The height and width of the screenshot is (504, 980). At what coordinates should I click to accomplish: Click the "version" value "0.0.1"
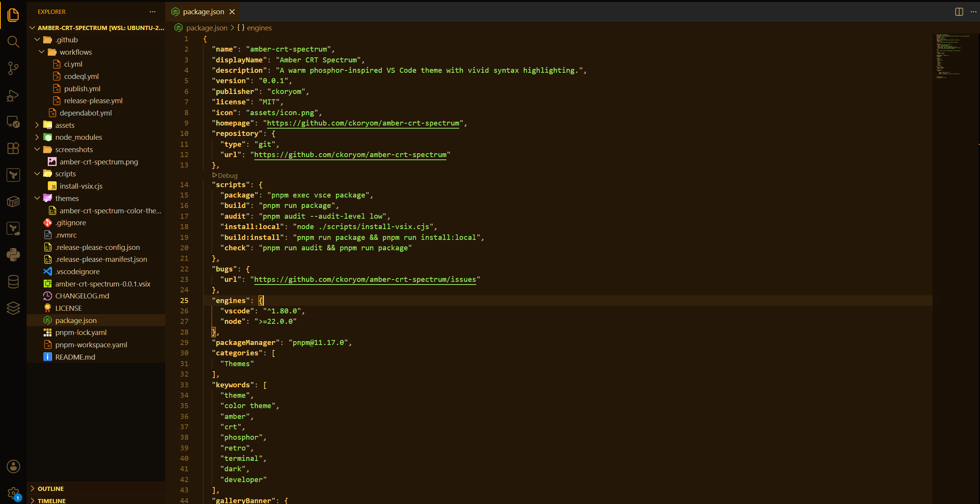tap(274, 81)
